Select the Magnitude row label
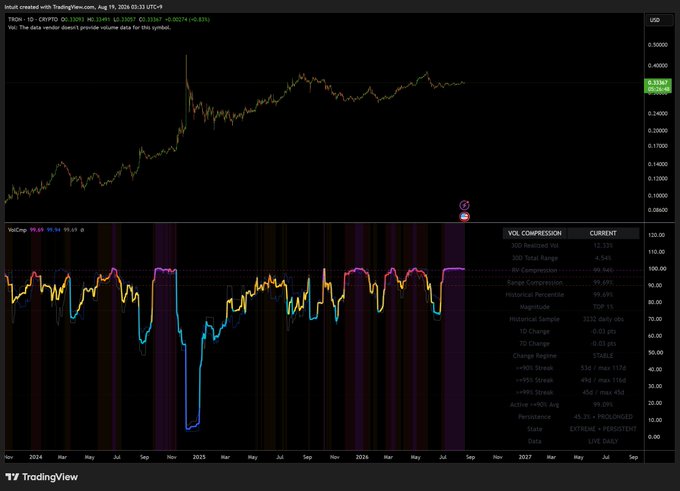680x491 pixels. pos(535,307)
